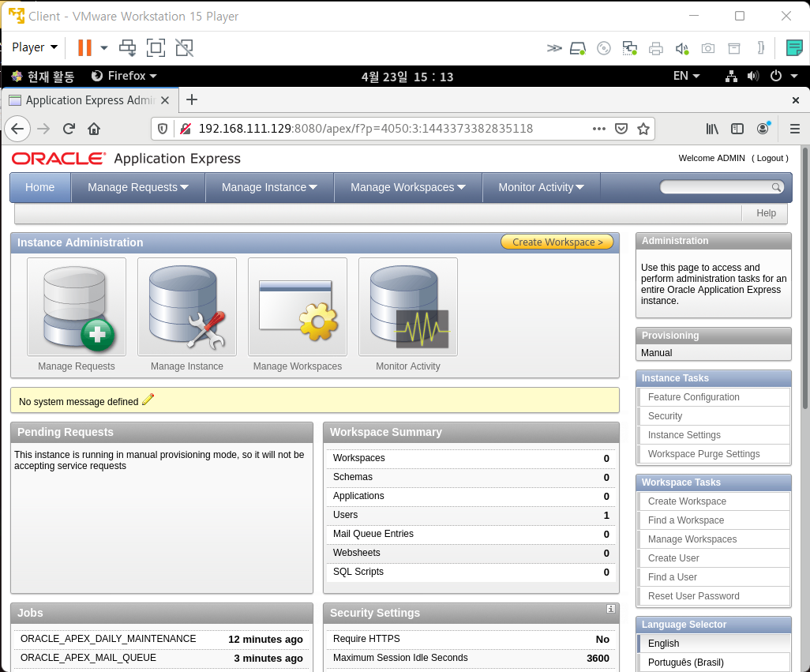The height and width of the screenshot is (672, 810).
Task: Click the insecure connection lock icon
Action: click(186, 129)
